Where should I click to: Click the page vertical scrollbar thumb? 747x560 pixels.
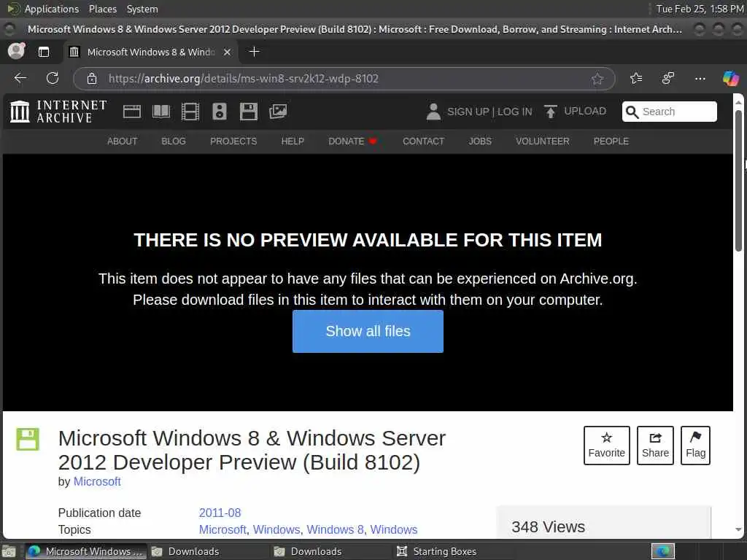tap(738, 181)
